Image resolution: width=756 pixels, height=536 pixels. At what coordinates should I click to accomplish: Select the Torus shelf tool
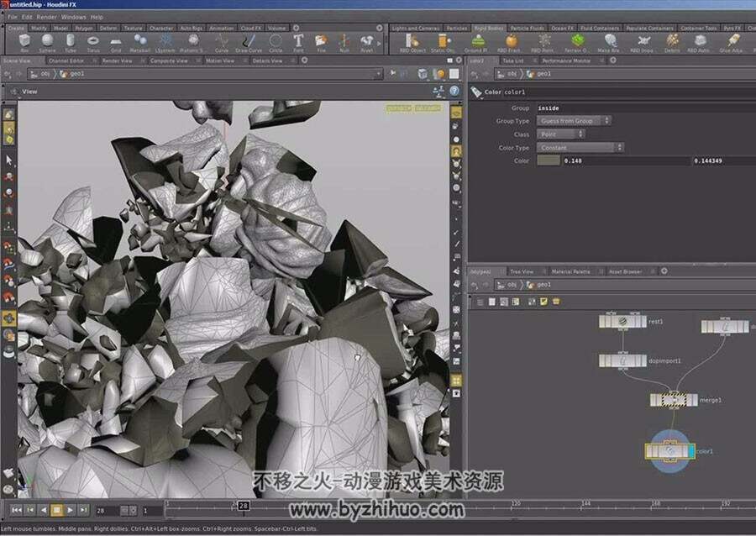pos(93,42)
